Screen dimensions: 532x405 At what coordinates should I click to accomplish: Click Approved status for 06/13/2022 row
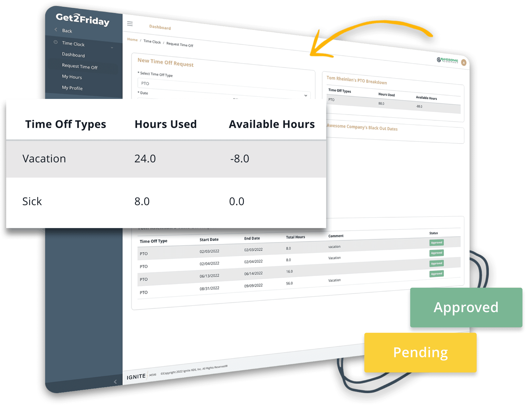436,263
